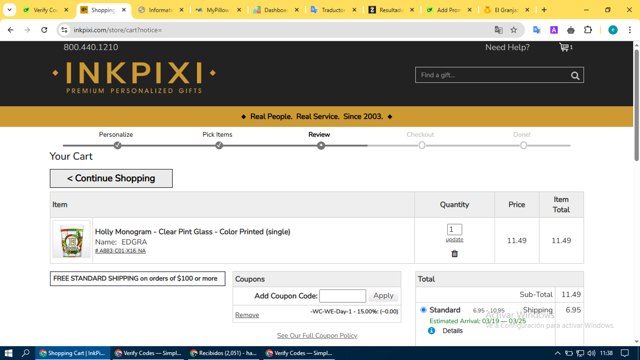This screenshot has height=360, width=640.
Task: Click the Add Coupon Code input field
Action: click(x=342, y=296)
